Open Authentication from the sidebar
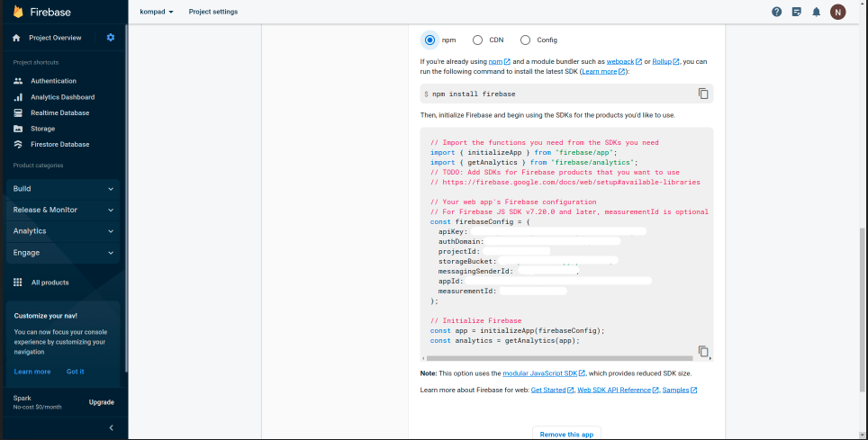 click(53, 81)
